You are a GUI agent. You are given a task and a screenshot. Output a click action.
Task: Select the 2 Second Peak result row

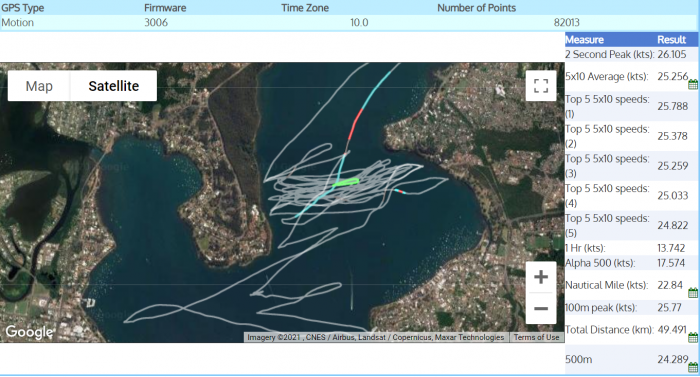[631, 54]
